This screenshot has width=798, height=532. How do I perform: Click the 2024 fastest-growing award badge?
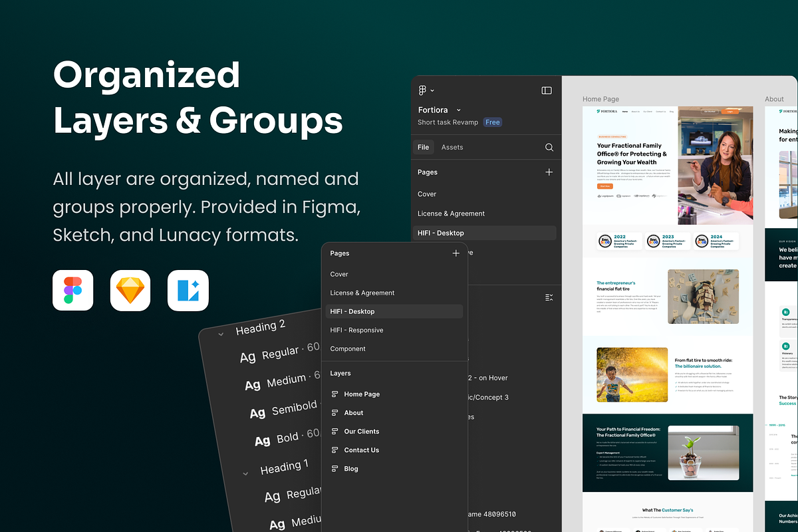716,241
